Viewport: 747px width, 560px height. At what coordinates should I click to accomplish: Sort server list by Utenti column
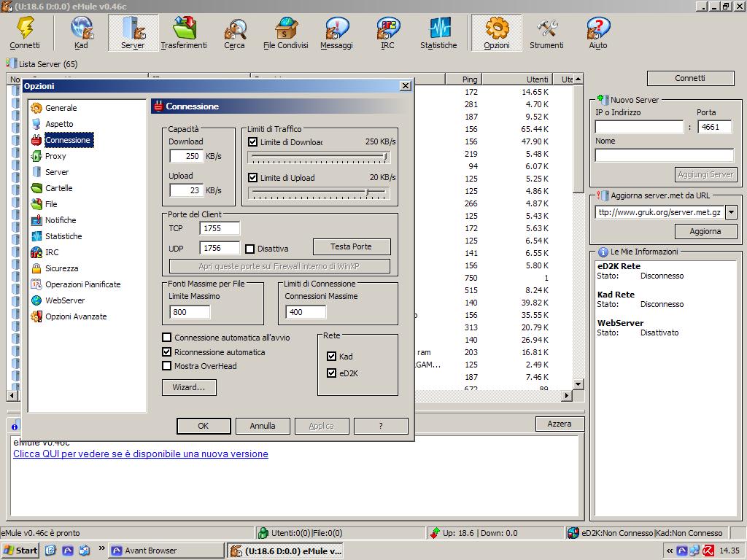point(519,79)
